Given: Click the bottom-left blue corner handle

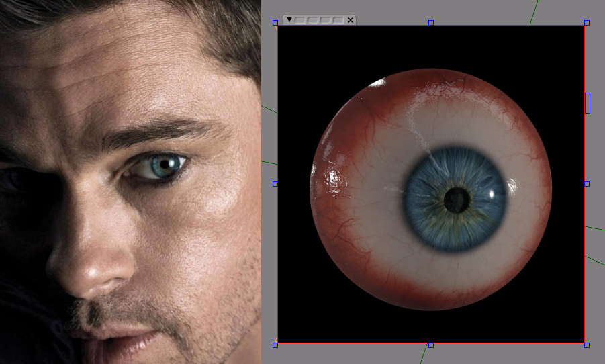Looking at the screenshot, I should click(x=275, y=345).
